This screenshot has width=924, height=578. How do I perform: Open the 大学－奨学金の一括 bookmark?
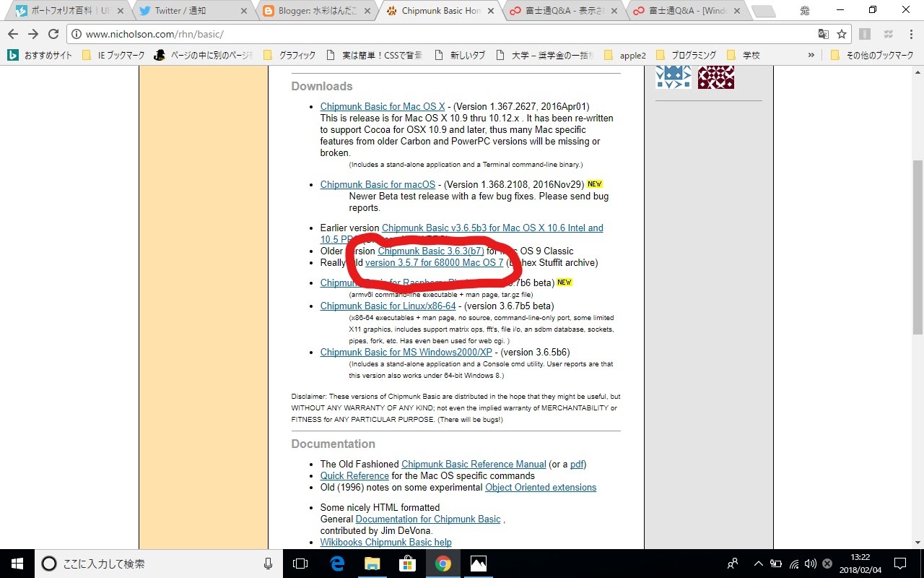[544, 55]
